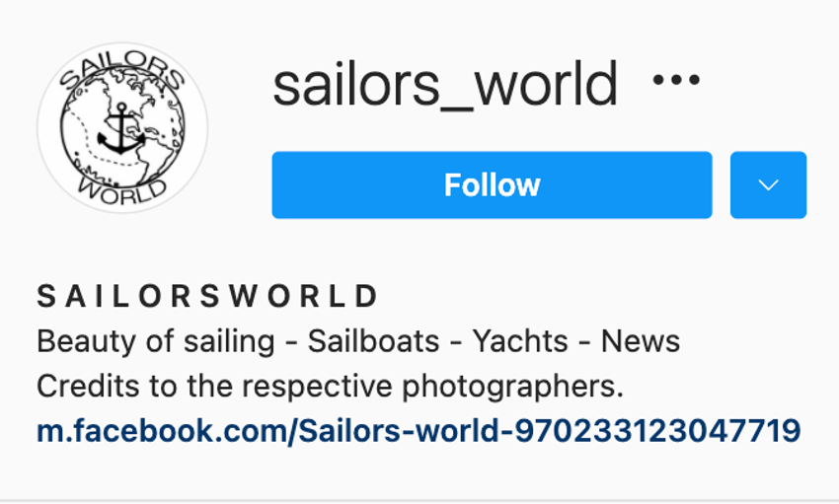Select the sailors_world username heading
Screen dimensions: 839x504
pos(445,84)
